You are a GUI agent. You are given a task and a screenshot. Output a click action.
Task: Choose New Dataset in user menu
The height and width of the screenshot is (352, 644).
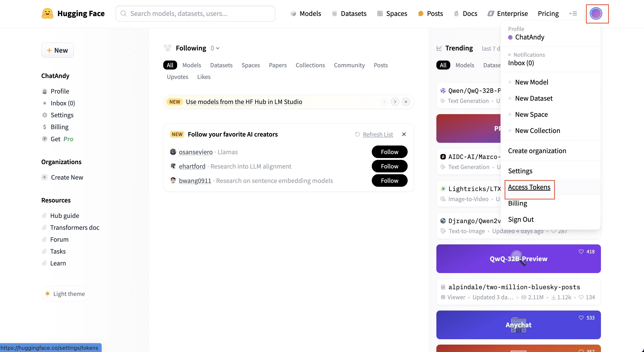(x=534, y=98)
